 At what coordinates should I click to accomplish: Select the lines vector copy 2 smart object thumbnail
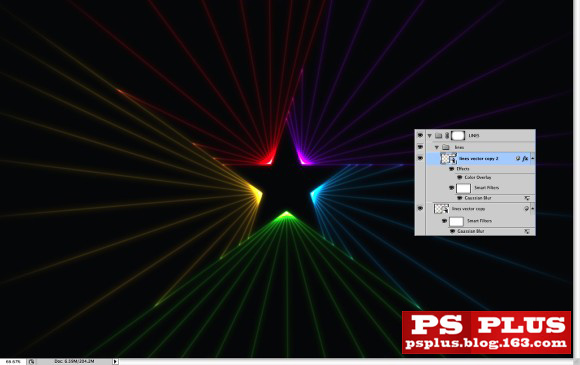[448, 158]
